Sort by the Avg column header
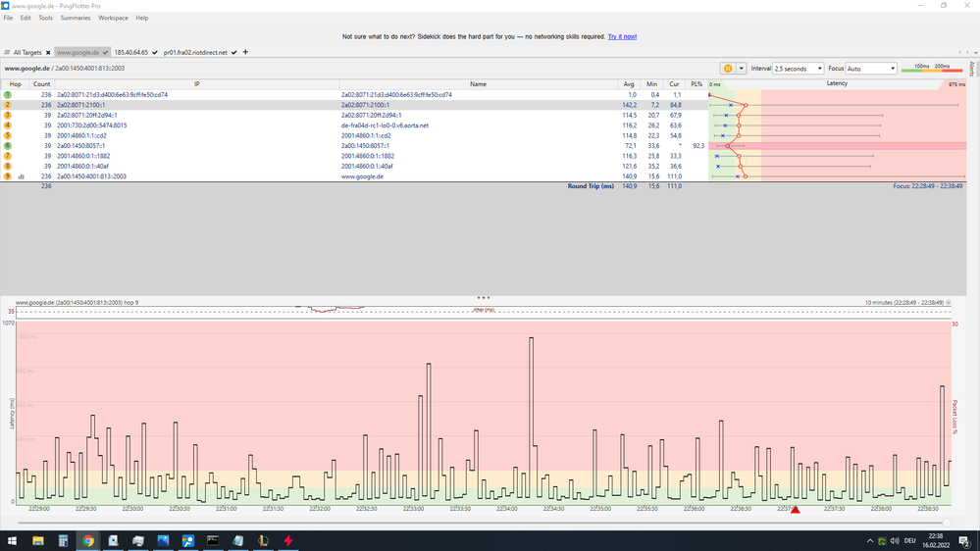Screen dimensions: 980x551 pyautogui.click(x=629, y=84)
